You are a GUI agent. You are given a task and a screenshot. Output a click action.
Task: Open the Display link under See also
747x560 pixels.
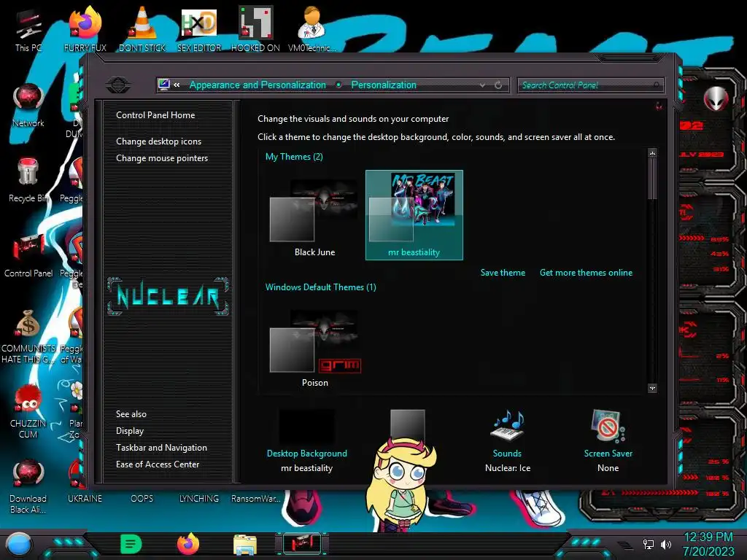(130, 431)
